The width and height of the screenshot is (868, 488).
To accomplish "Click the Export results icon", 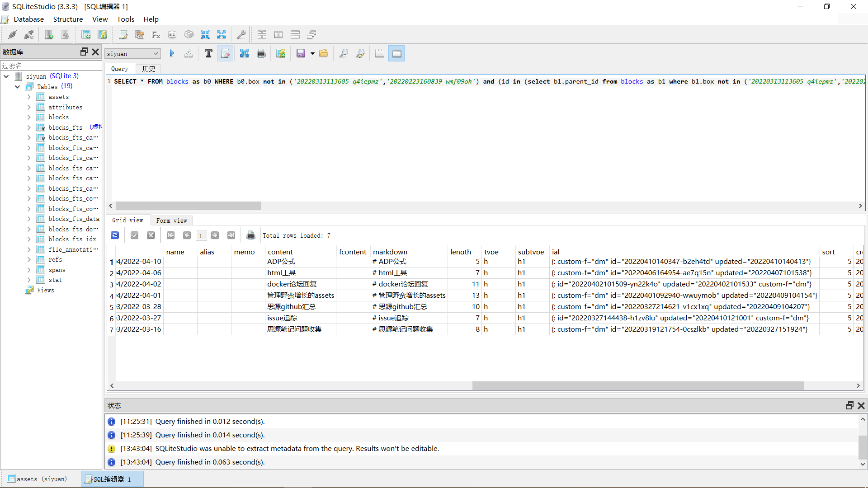I will point(245,53).
